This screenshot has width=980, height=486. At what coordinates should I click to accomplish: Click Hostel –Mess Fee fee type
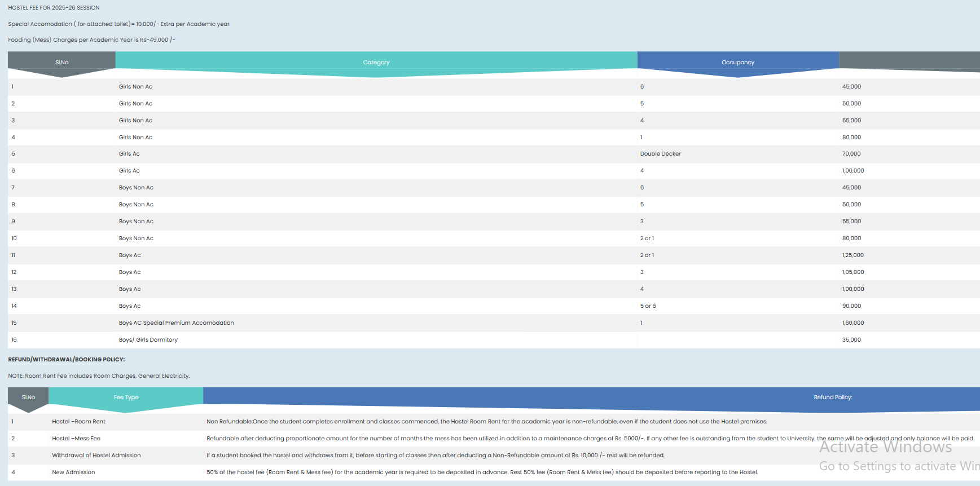click(x=76, y=439)
